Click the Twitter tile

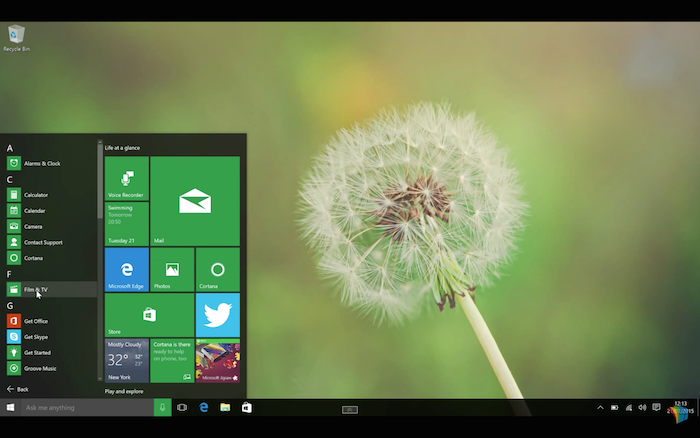pos(217,315)
